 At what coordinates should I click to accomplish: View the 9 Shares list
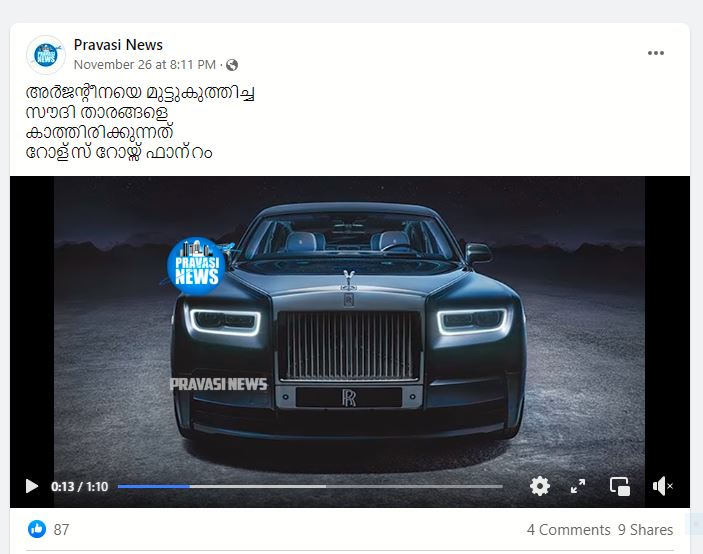click(646, 530)
